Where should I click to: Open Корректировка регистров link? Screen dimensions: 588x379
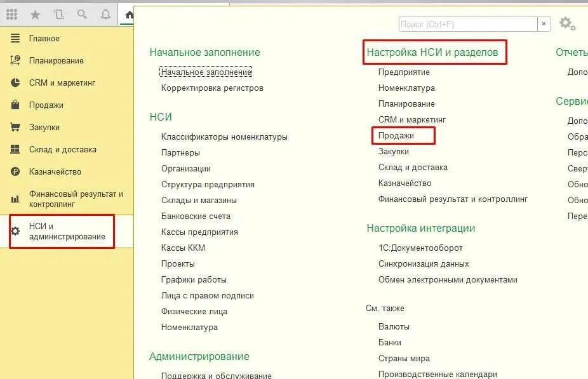pyautogui.click(x=212, y=88)
